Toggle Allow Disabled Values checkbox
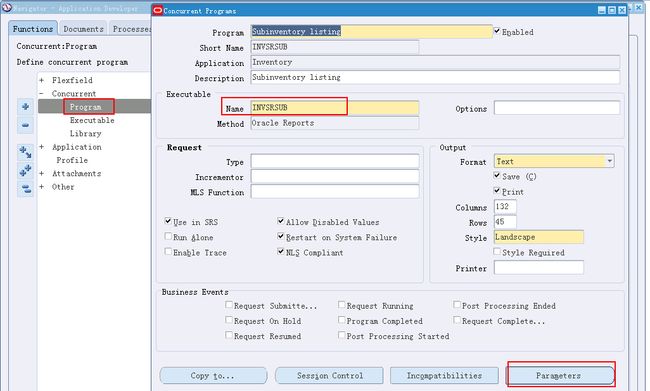650x391 pixels. click(281, 221)
